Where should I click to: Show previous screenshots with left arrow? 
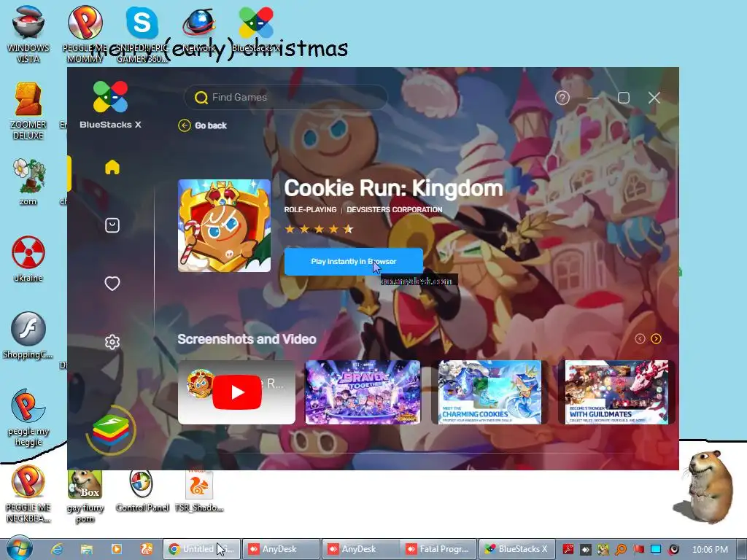tap(640, 338)
